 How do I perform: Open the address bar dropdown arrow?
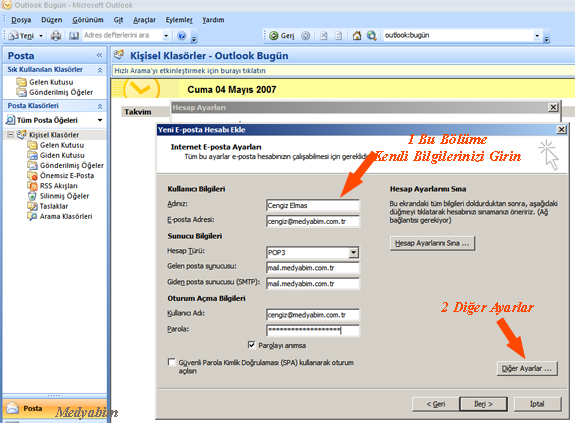pos(537,36)
